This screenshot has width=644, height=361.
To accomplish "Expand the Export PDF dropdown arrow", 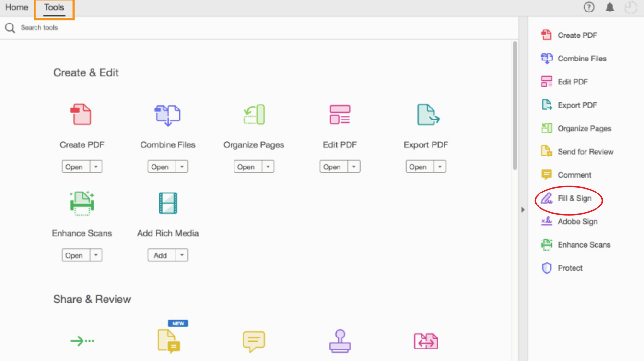I will tap(440, 167).
